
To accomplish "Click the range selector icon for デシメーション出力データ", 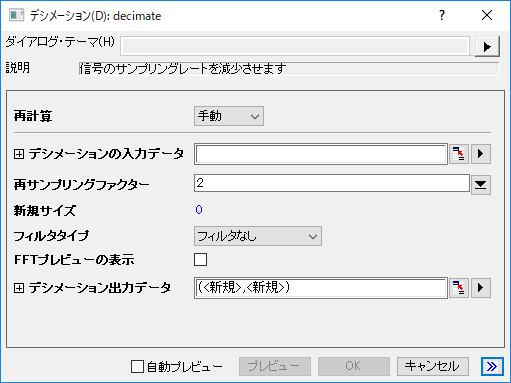I will pyautogui.click(x=459, y=288).
